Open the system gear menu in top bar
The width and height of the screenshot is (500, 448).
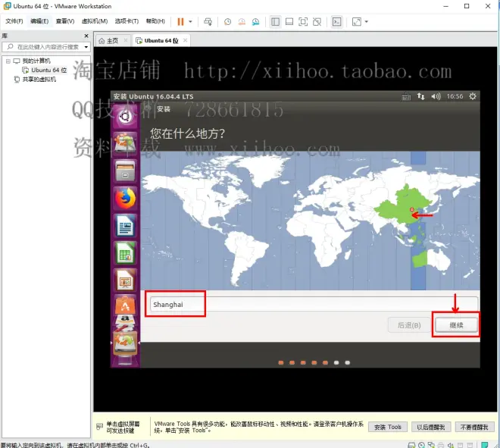(x=473, y=96)
